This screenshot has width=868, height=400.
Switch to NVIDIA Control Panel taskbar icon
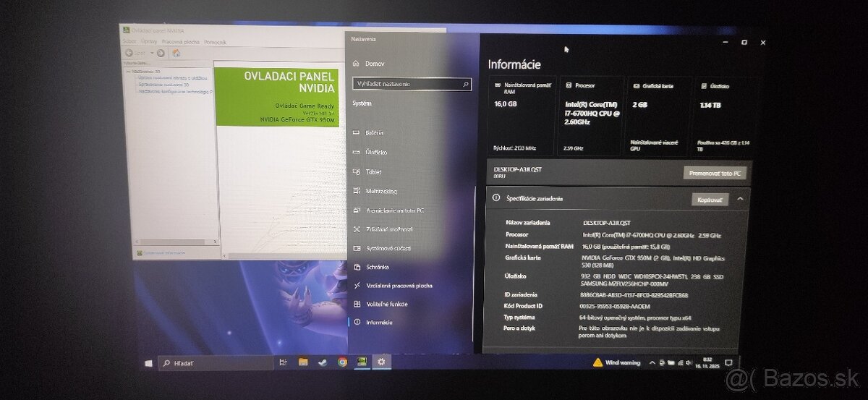coord(362,362)
